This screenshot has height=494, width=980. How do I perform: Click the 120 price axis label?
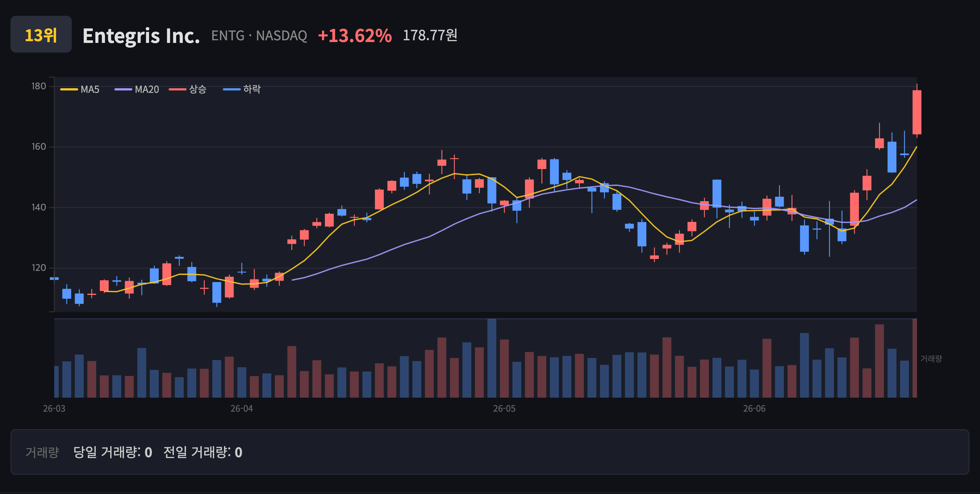38,268
